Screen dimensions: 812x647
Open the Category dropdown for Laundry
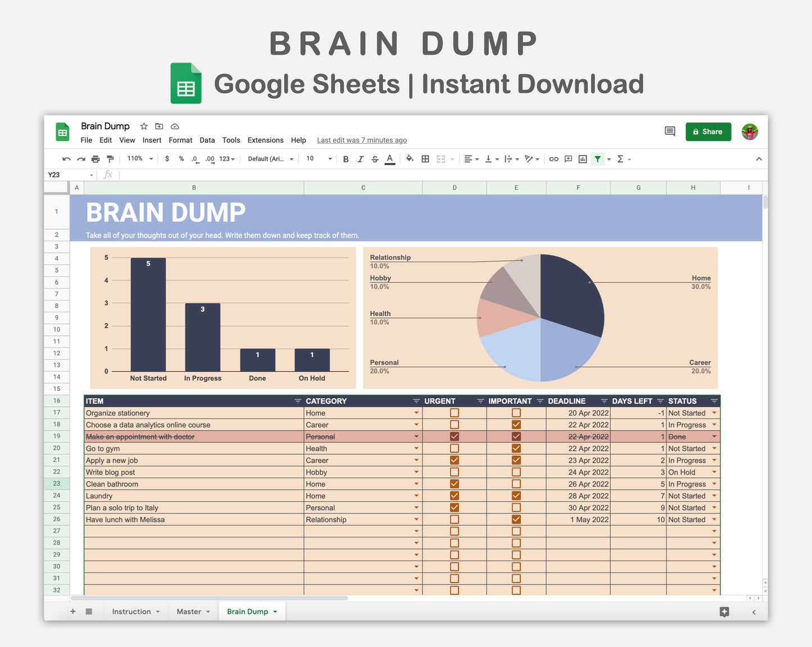(415, 495)
